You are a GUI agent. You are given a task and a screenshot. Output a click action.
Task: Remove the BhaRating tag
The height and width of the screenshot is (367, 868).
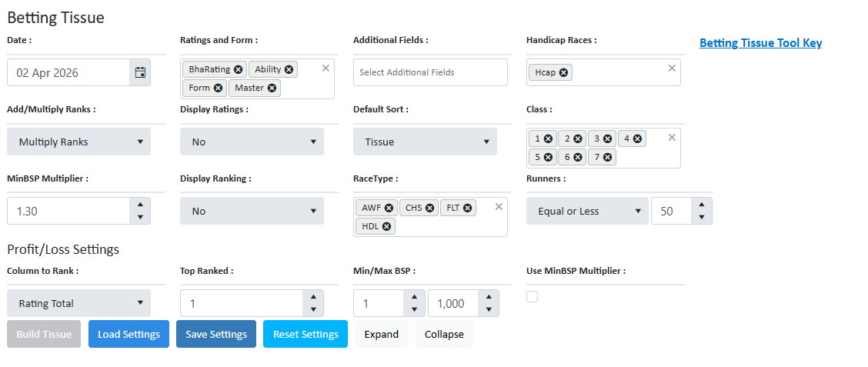[238, 69]
